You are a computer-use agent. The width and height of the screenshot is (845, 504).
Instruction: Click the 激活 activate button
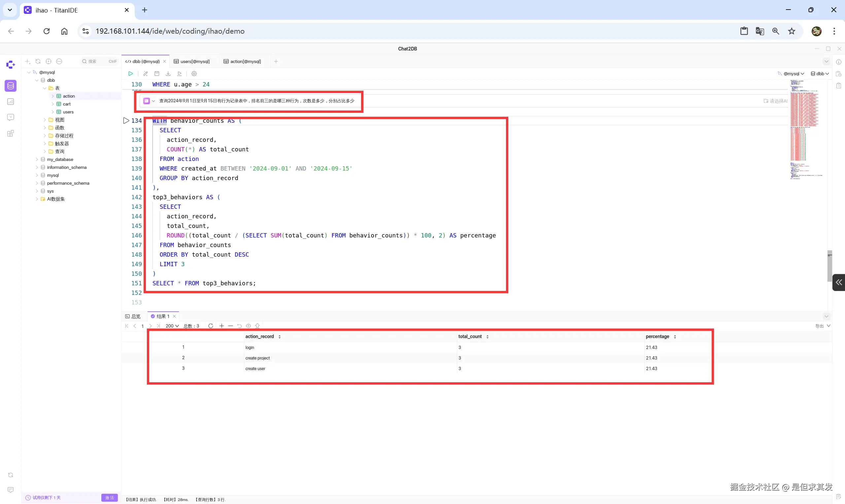pos(109,497)
